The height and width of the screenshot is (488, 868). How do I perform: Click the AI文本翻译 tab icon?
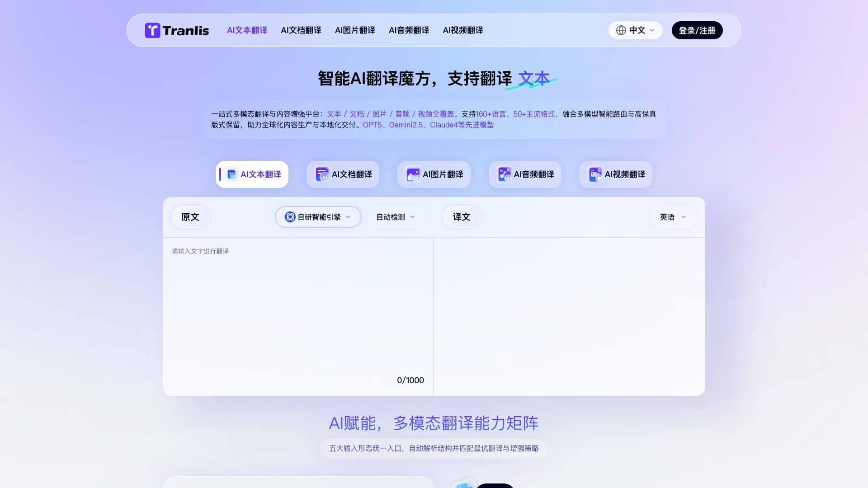(231, 174)
